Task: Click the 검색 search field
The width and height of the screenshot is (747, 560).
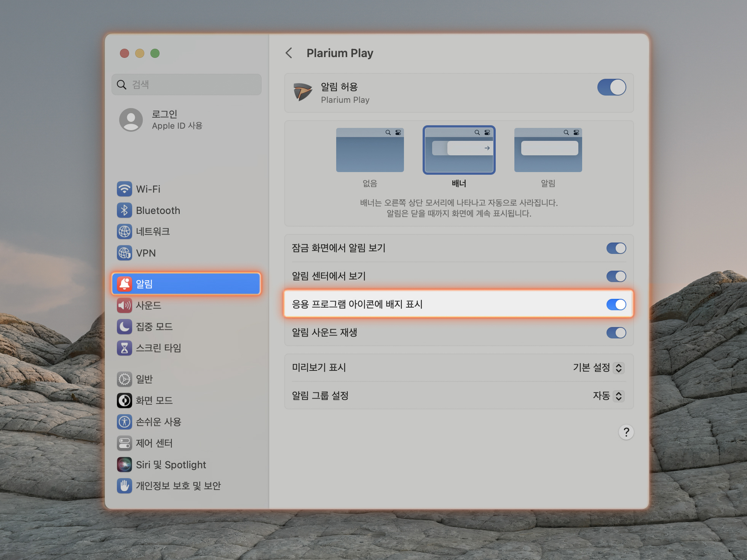Action: pos(187,84)
